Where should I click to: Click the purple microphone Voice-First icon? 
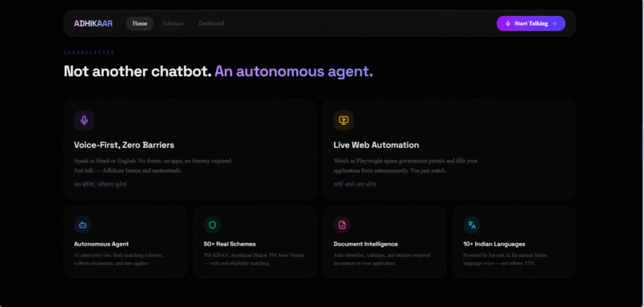(84, 121)
